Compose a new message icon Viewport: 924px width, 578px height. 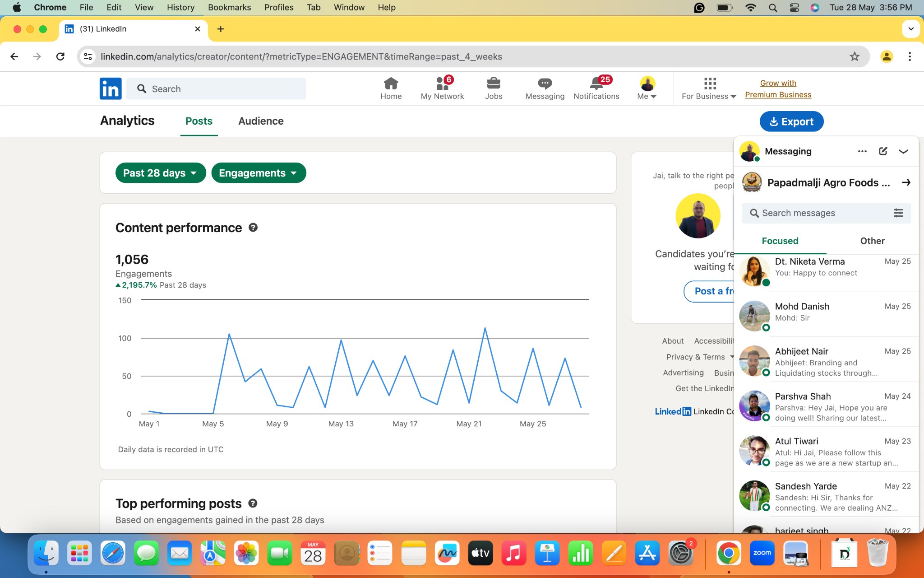point(883,151)
